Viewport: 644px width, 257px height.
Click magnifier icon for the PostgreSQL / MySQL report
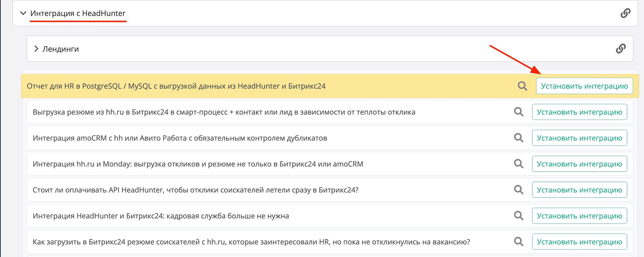pyautogui.click(x=522, y=86)
